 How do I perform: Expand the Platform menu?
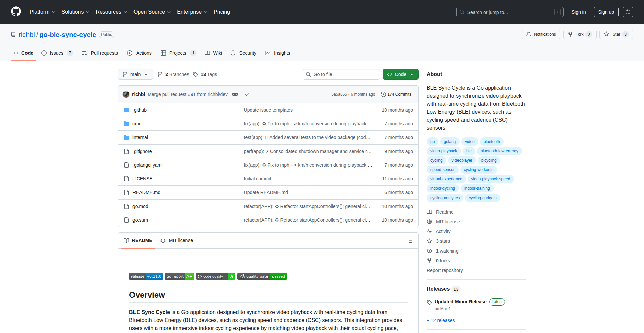click(x=43, y=12)
